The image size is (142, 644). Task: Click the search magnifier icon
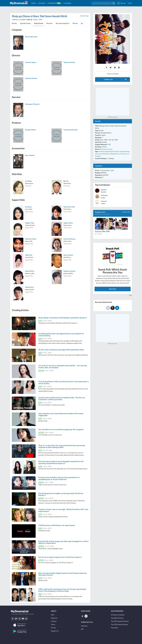coord(114,3)
